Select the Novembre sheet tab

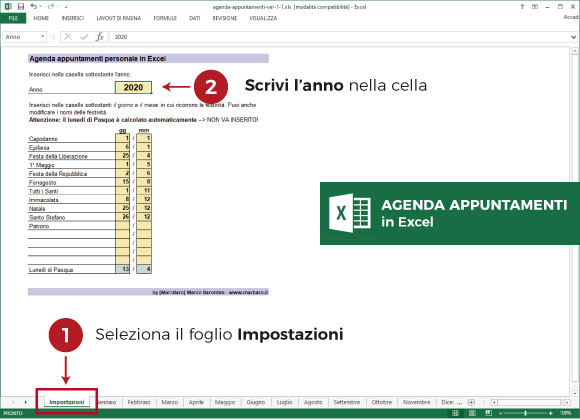pyautogui.click(x=417, y=402)
